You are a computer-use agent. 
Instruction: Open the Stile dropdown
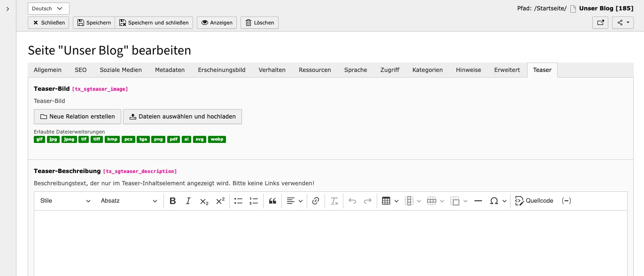pyautogui.click(x=65, y=201)
